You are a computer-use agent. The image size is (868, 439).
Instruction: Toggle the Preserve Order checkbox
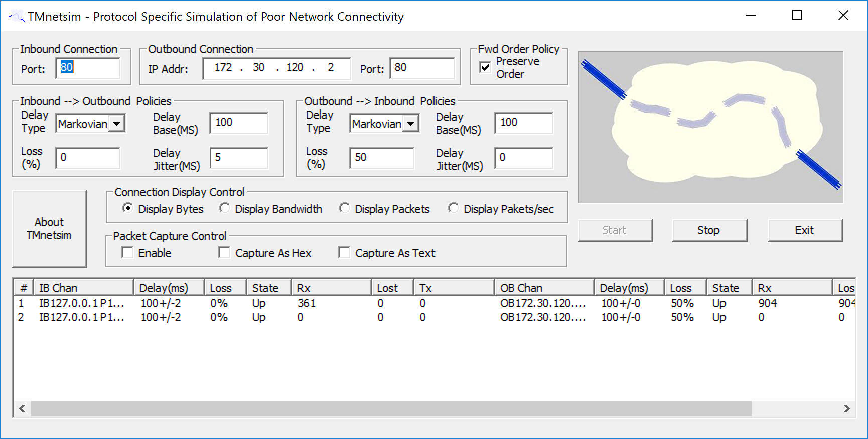485,67
